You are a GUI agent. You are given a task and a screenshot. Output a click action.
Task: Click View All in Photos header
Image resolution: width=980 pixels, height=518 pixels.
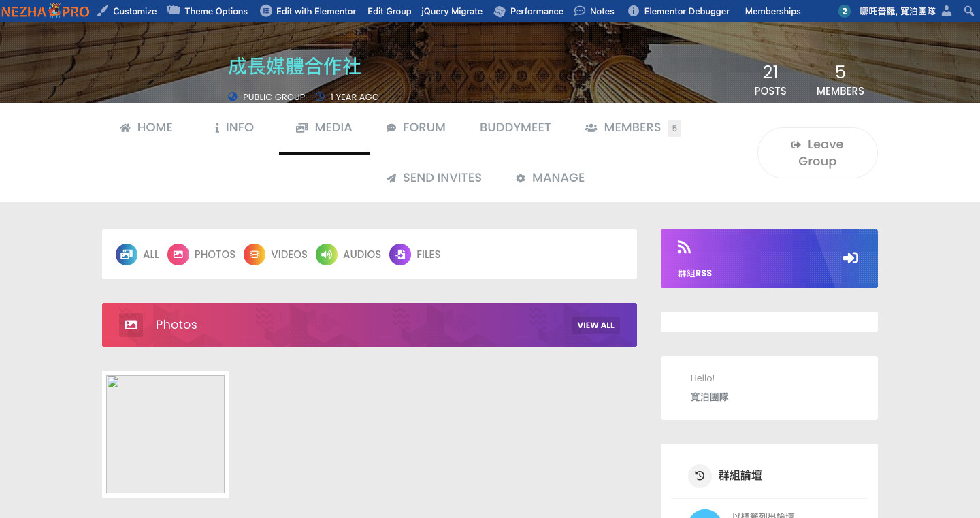point(595,325)
